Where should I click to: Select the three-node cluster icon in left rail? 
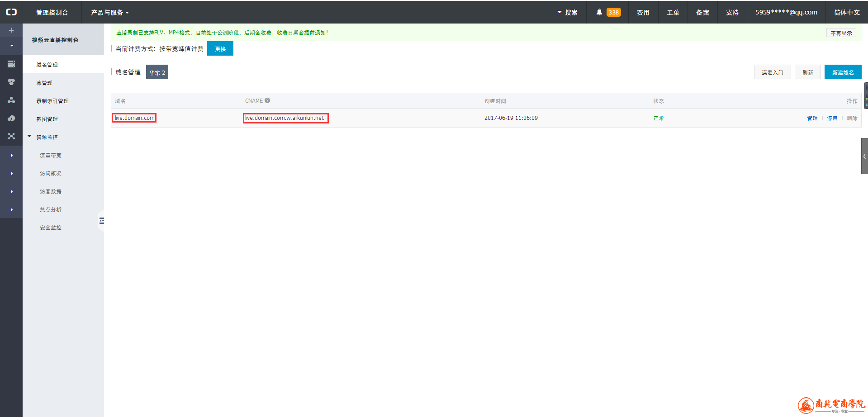(x=11, y=100)
